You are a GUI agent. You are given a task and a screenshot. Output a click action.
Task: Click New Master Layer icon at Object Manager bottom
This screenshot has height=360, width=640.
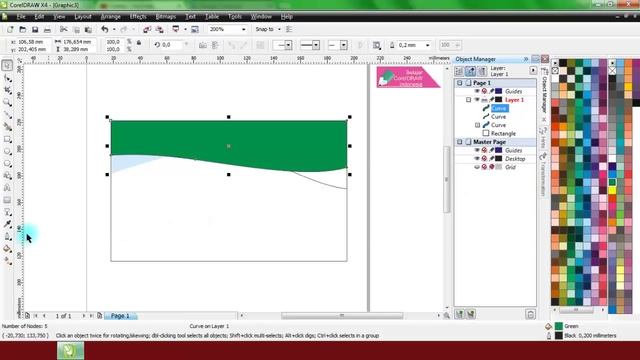coord(471,314)
